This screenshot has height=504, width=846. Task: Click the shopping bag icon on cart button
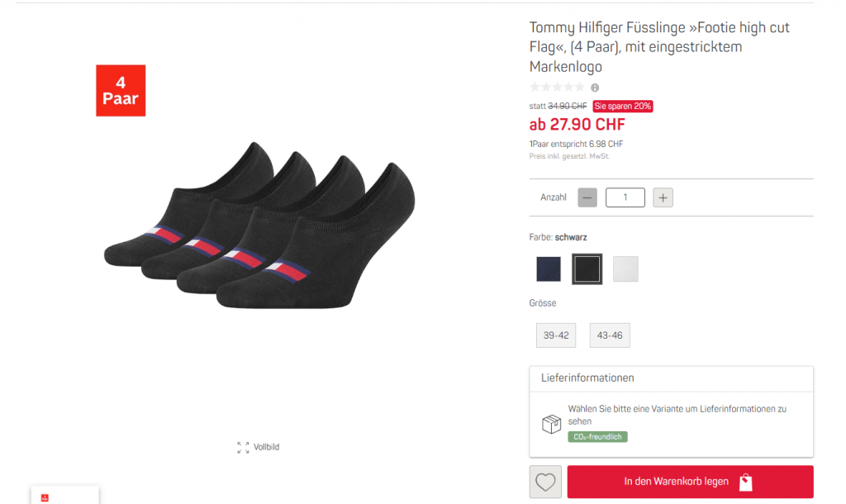[746, 482]
